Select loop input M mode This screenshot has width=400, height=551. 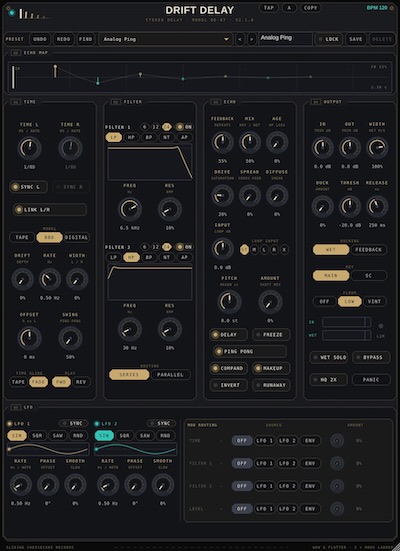click(254, 249)
